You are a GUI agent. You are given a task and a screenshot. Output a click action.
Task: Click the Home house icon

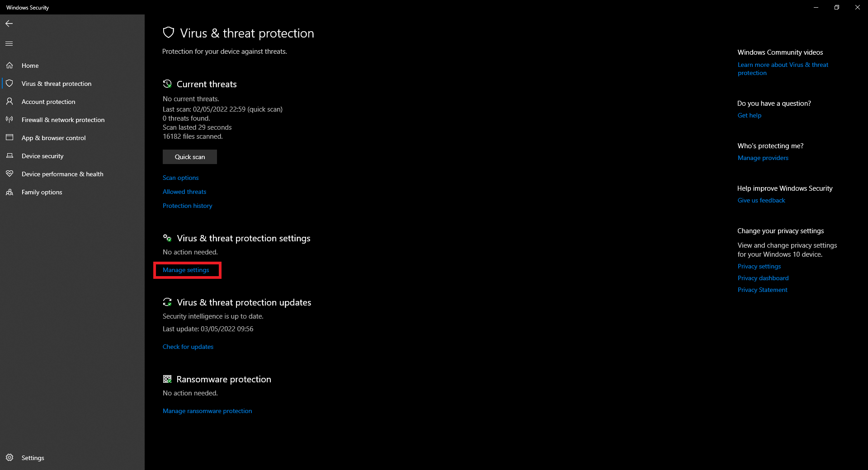click(x=9, y=66)
